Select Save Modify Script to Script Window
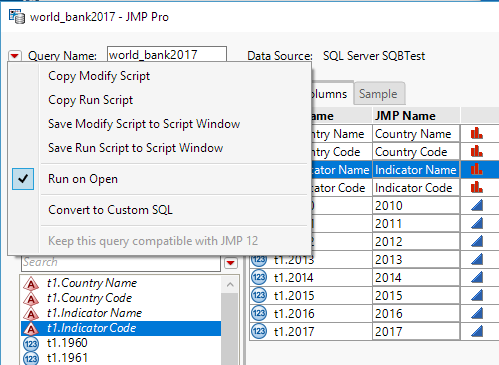Image resolution: width=499 pixels, height=365 pixels. (144, 124)
